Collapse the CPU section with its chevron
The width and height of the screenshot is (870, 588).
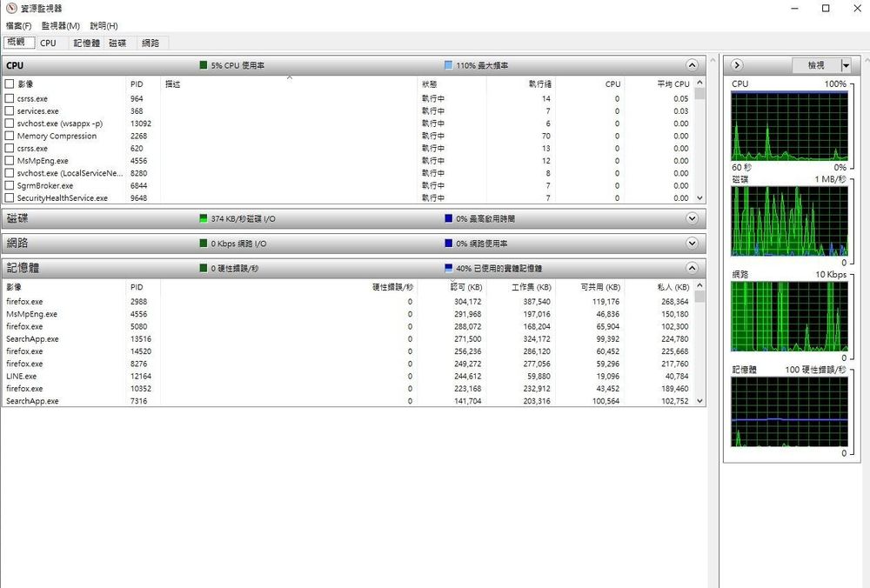pyautogui.click(x=692, y=65)
